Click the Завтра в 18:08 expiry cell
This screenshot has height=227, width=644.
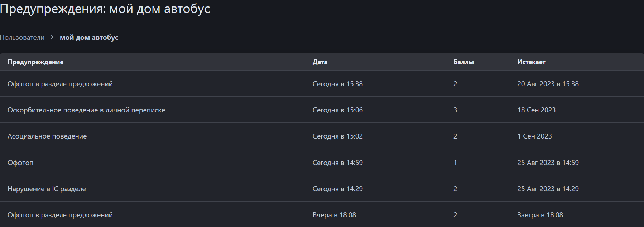pyautogui.click(x=540, y=215)
